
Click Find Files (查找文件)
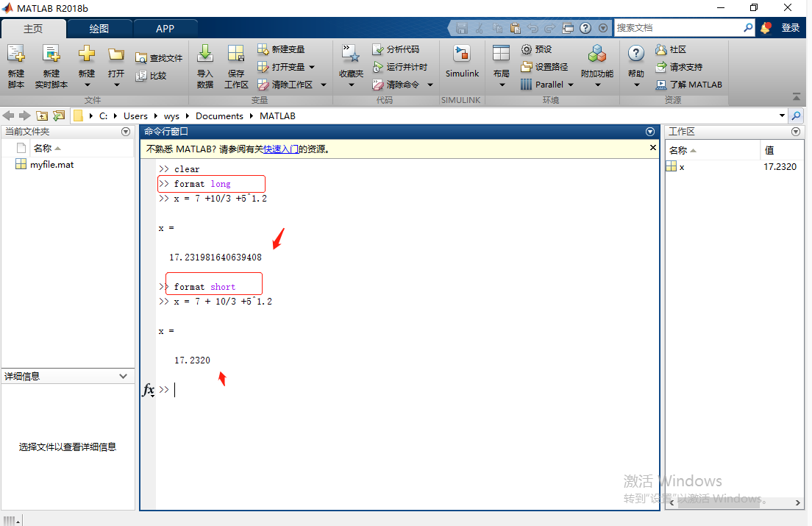158,58
